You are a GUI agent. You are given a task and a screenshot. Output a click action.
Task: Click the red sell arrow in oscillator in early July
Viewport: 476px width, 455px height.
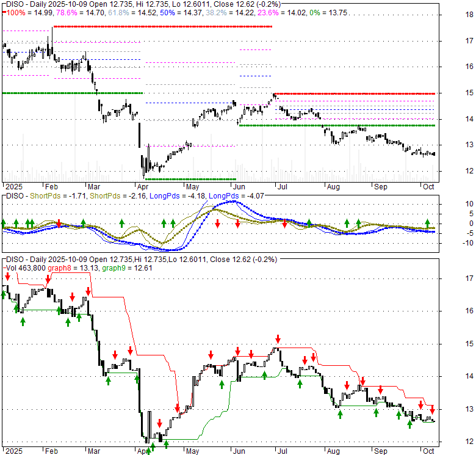point(284,224)
